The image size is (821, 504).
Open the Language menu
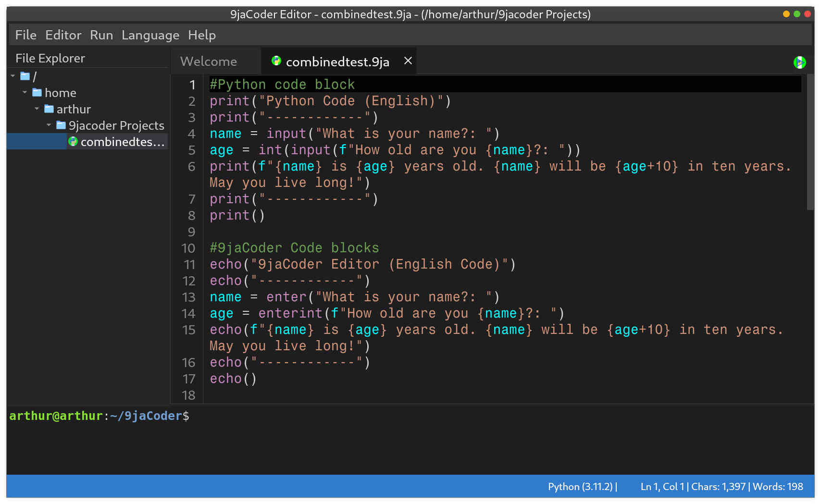[x=150, y=35]
